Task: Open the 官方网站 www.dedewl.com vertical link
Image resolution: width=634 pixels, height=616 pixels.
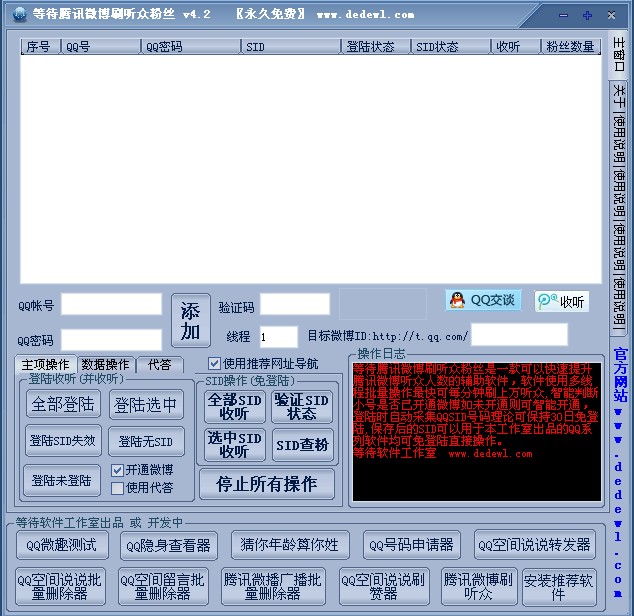Action: [x=619, y=472]
